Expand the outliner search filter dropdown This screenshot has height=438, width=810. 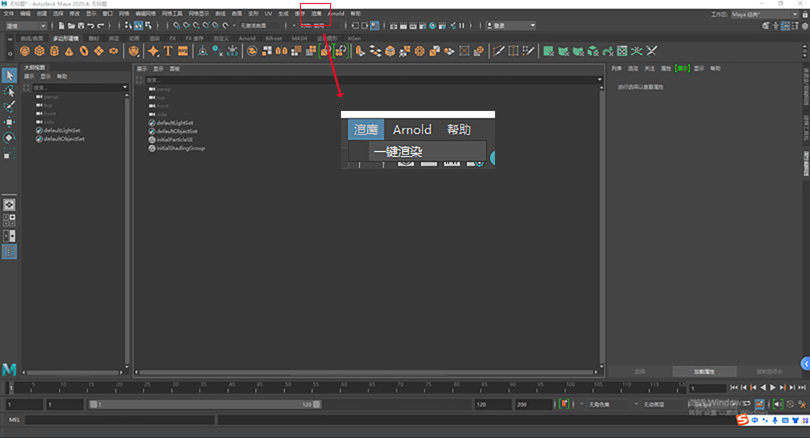(125, 87)
